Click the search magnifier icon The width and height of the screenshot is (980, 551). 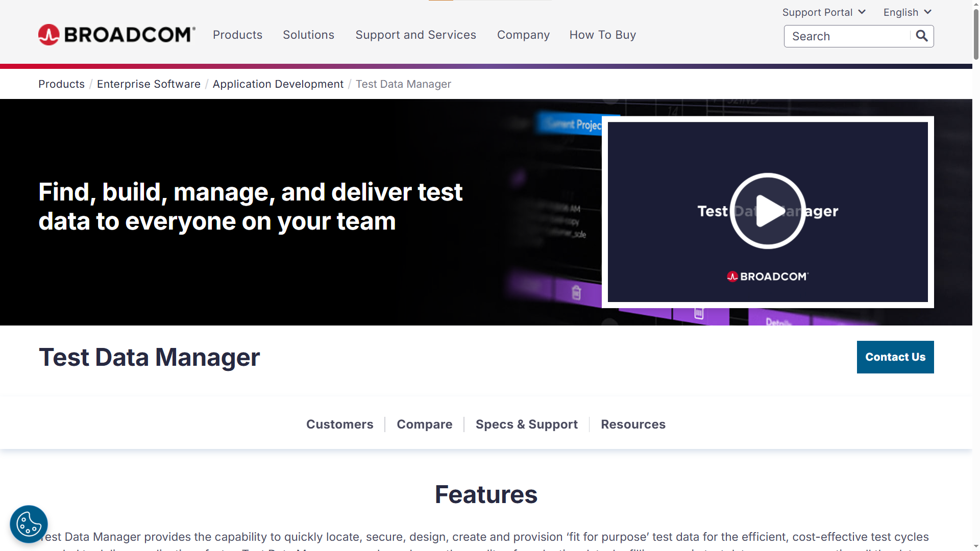(921, 36)
